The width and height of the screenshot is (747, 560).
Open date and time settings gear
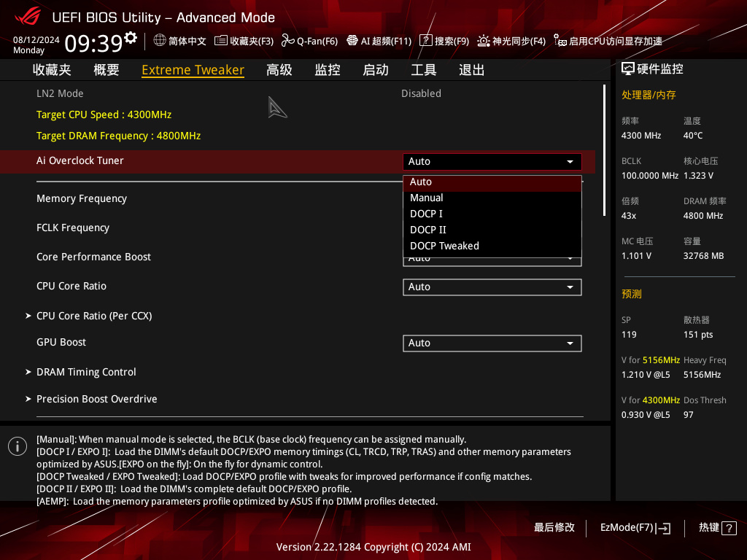pos(130,38)
